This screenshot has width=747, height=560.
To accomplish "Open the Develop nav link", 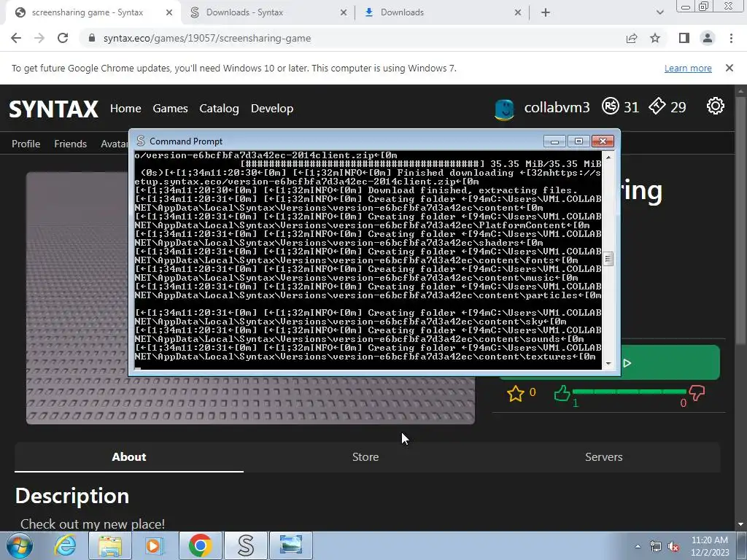I will 272,109.
